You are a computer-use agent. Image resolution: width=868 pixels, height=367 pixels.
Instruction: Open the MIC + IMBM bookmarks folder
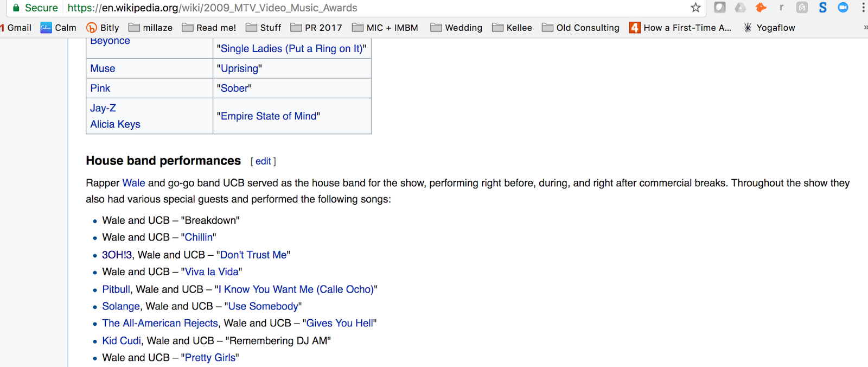click(385, 28)
